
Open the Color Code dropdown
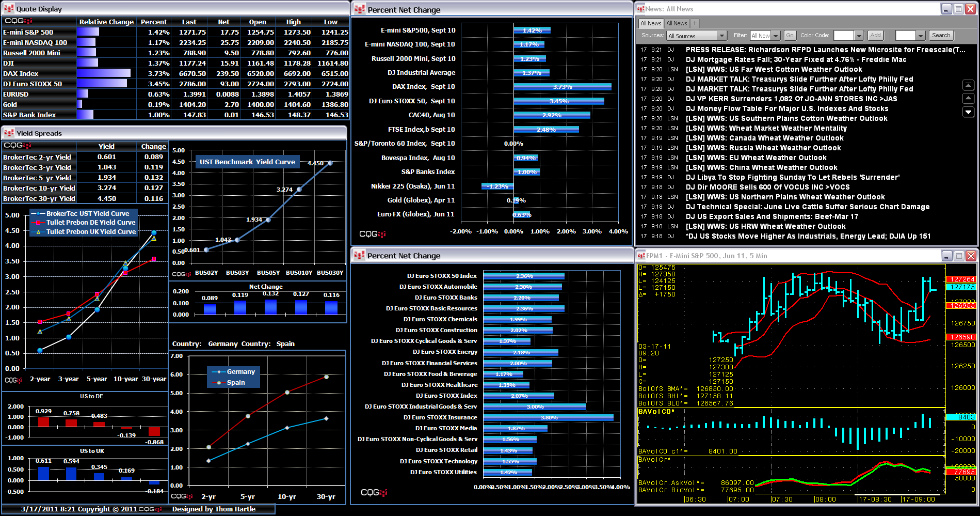click(859, 36)
